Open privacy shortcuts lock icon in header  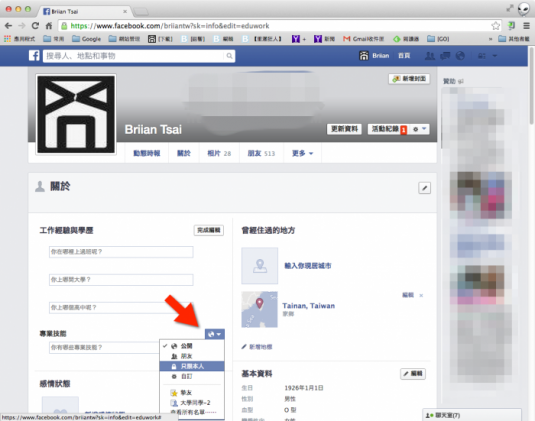tap(481, 56)
